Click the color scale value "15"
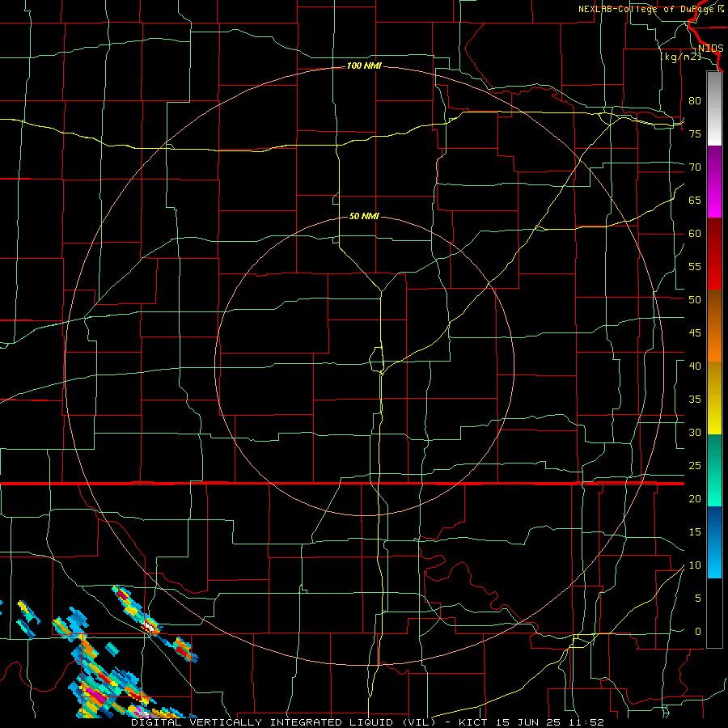 point(695,532)
